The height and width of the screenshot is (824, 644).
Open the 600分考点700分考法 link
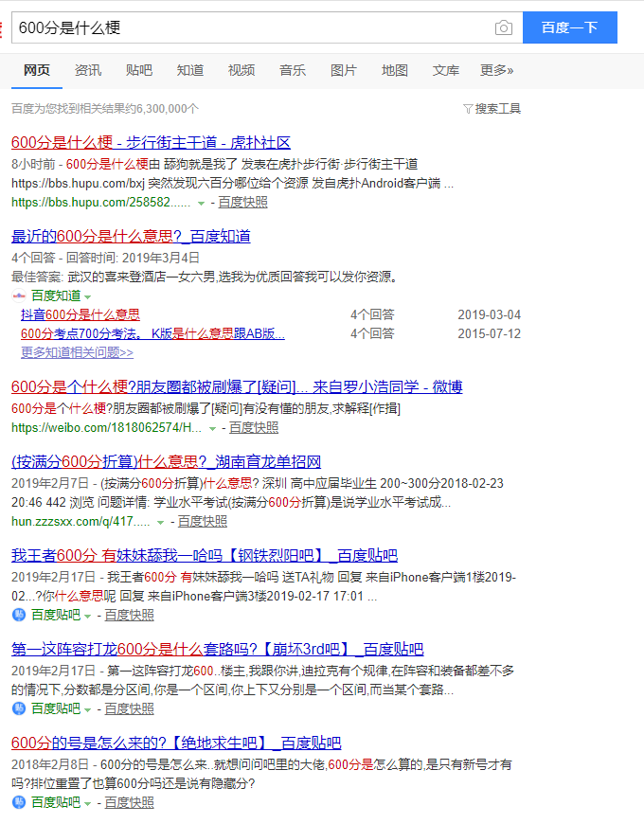152,333
